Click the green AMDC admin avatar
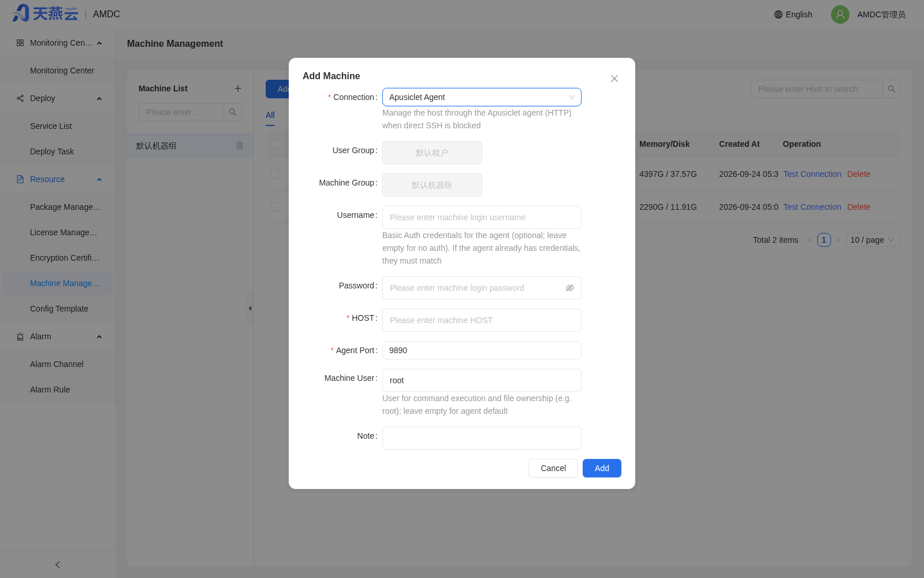This screenshot has width=924, height=578. pos(840,14)
